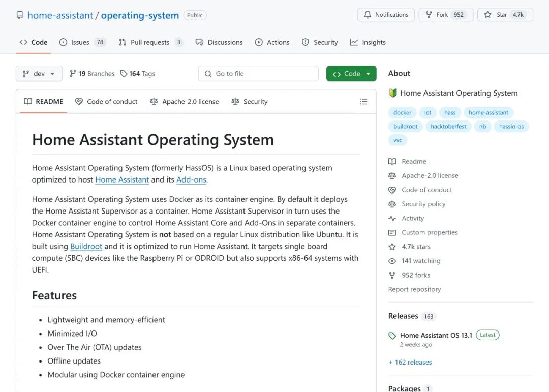Click the nb topic tag
This screenshot has height=392, width=549.
coord(482,127)
